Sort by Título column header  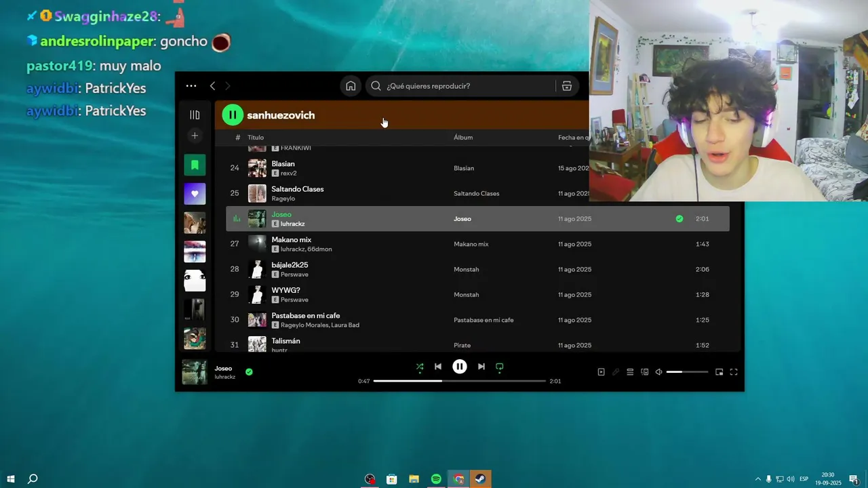tap(256, 138)
